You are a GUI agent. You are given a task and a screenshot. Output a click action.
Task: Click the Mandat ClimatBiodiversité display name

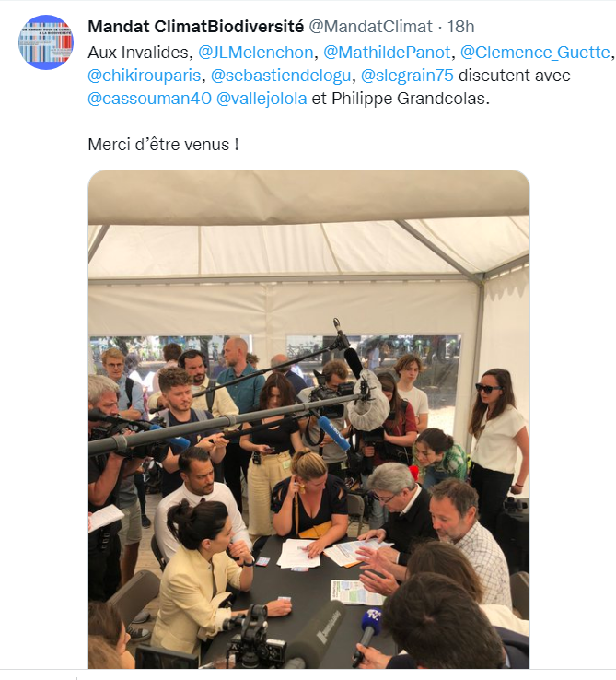click(195, 27)
